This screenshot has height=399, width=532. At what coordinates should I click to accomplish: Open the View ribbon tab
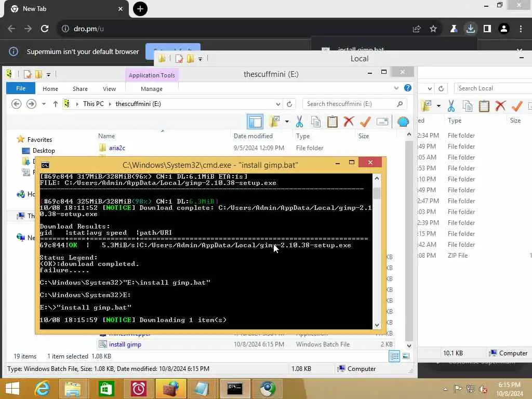(x=109, y=88)
